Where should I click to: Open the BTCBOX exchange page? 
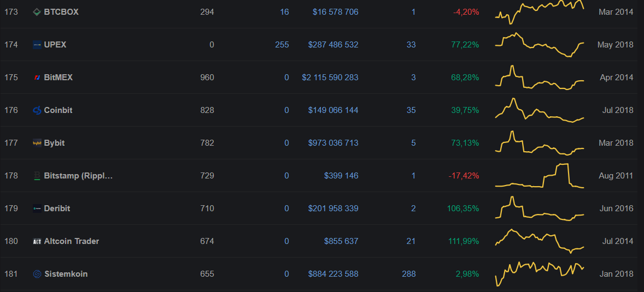pos(61,12)
